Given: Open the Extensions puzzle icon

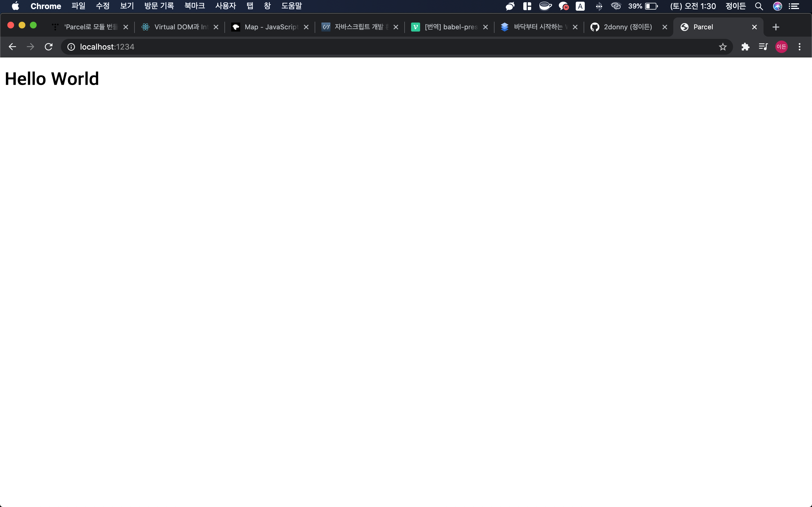Looking at the screenshot, I should tap(745, 47).
